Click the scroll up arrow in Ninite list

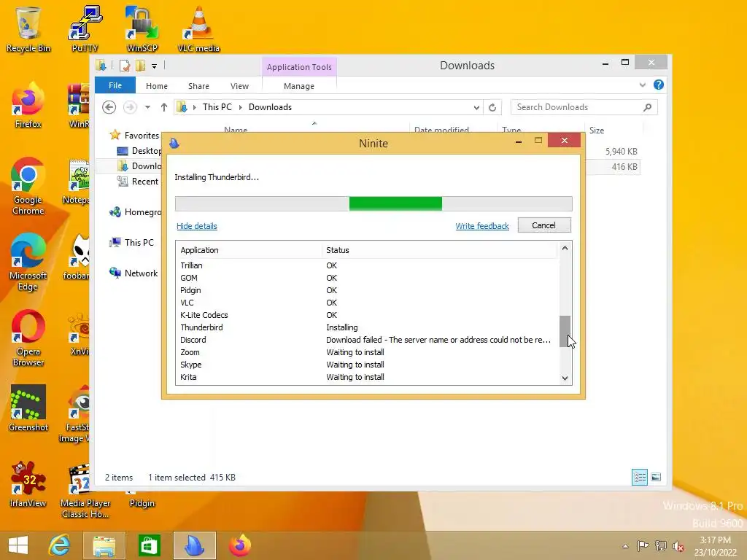pyautogui.click(x=565, y=248)
